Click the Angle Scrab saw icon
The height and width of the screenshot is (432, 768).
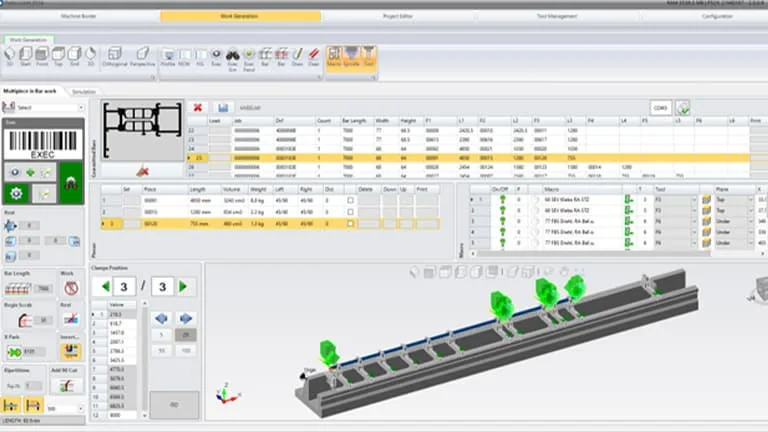[x=24, y=320]
